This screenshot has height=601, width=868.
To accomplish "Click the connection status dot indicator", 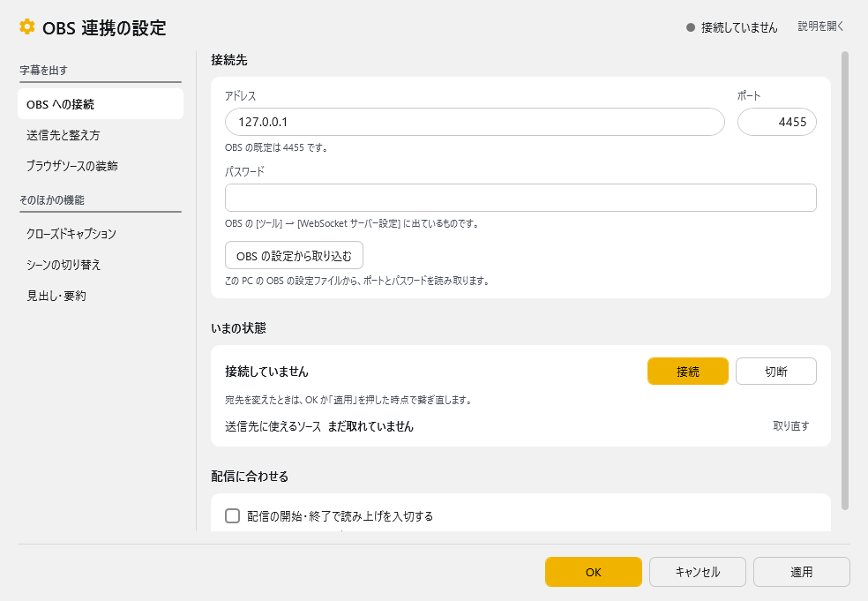I will pyautogui.click(x=691, y=27).
